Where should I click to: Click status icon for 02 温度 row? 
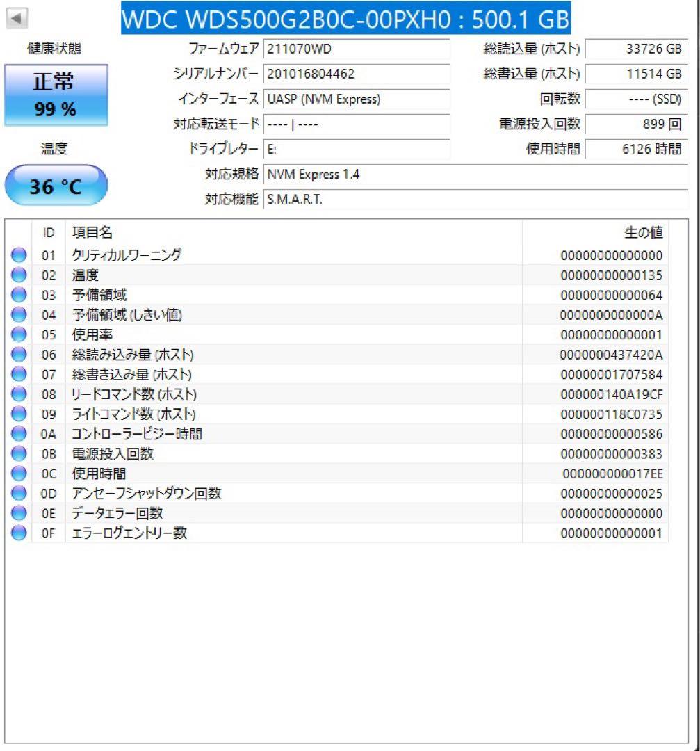(19, 275)
